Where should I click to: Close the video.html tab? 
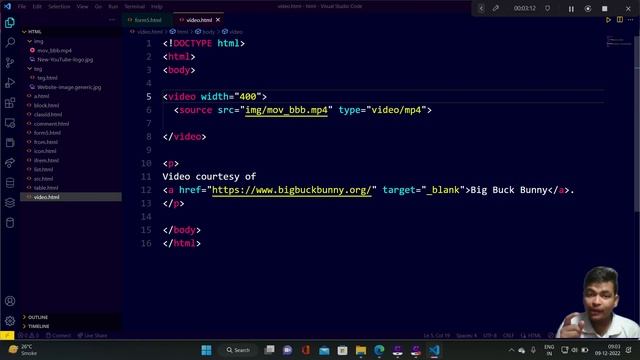point(218,20)
